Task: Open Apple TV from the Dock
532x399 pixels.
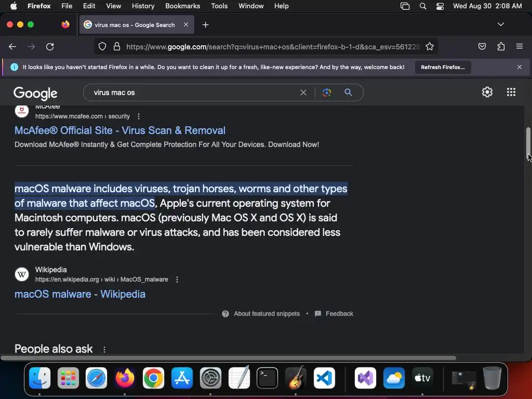Action: pos(422,378)
